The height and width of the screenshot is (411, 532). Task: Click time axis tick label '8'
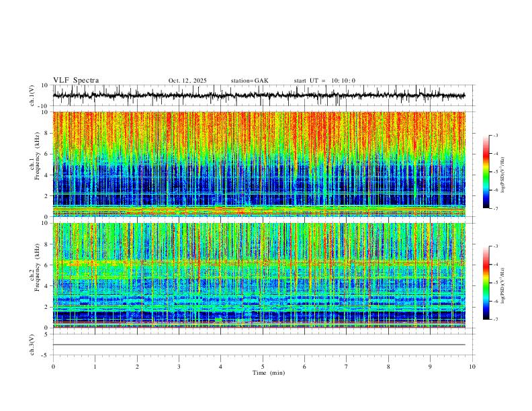388,367
